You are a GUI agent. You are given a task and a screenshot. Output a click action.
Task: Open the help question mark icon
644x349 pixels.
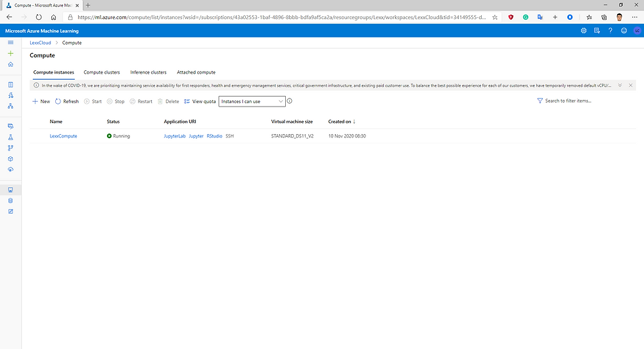pyautogui.click(x=610, y=31)
